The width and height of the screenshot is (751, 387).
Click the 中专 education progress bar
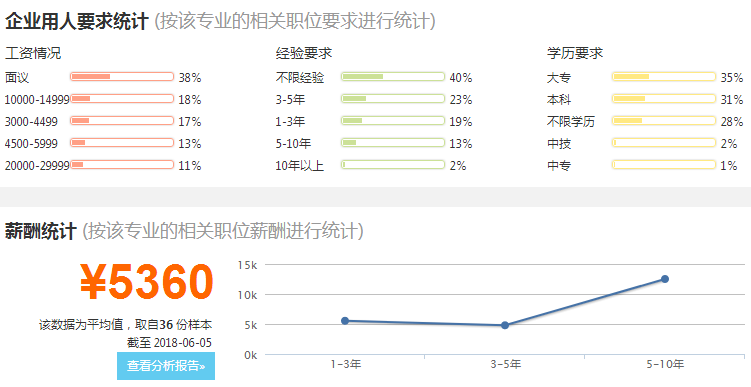point(664,165)
